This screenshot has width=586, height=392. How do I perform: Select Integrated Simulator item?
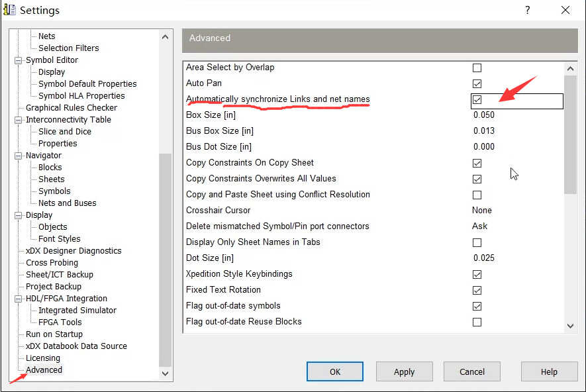[77, 311]
